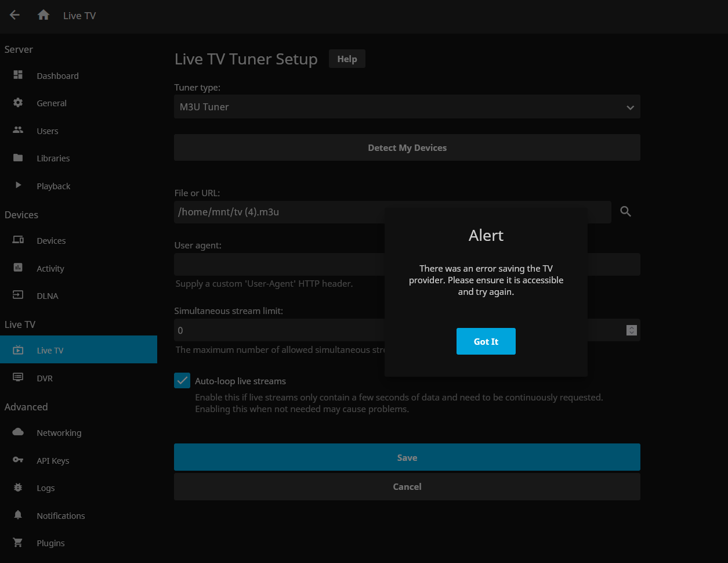Open Libraries page in sidebar

tap(78, 158)
